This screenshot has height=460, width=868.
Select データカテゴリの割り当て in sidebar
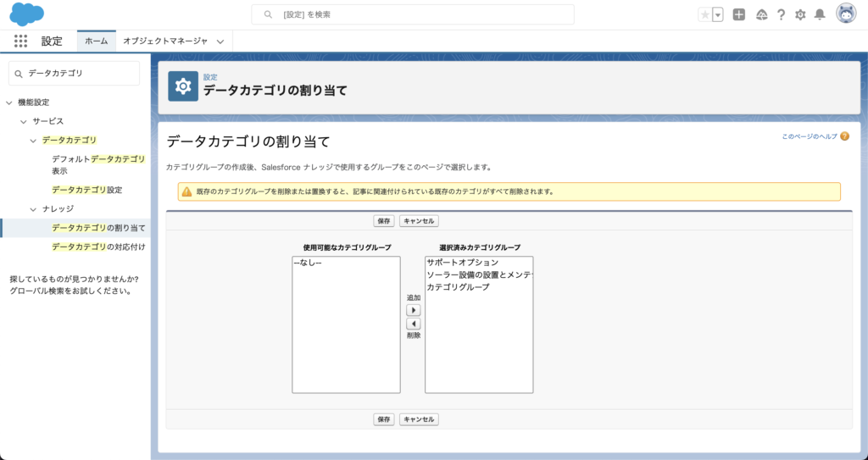[x=98, y=228]
